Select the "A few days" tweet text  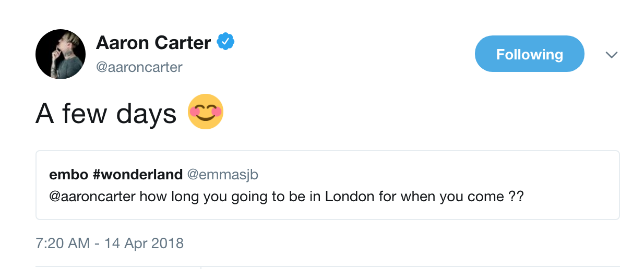tap(106, 113)
